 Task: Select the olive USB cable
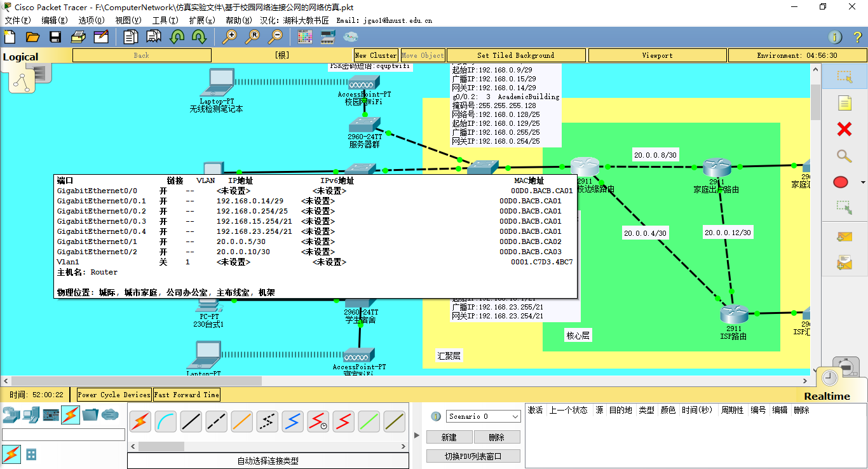395,421
